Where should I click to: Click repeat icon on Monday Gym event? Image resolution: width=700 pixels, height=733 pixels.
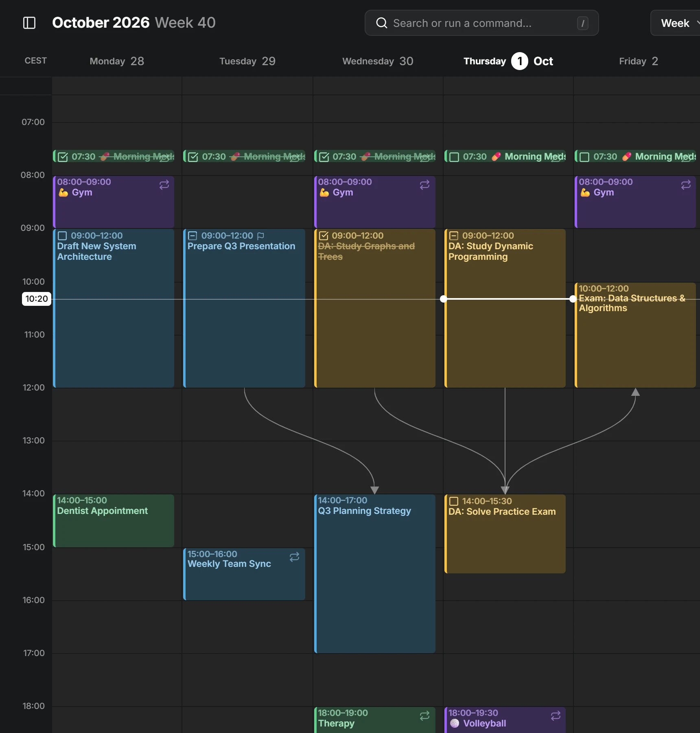[x=164, y=185]
